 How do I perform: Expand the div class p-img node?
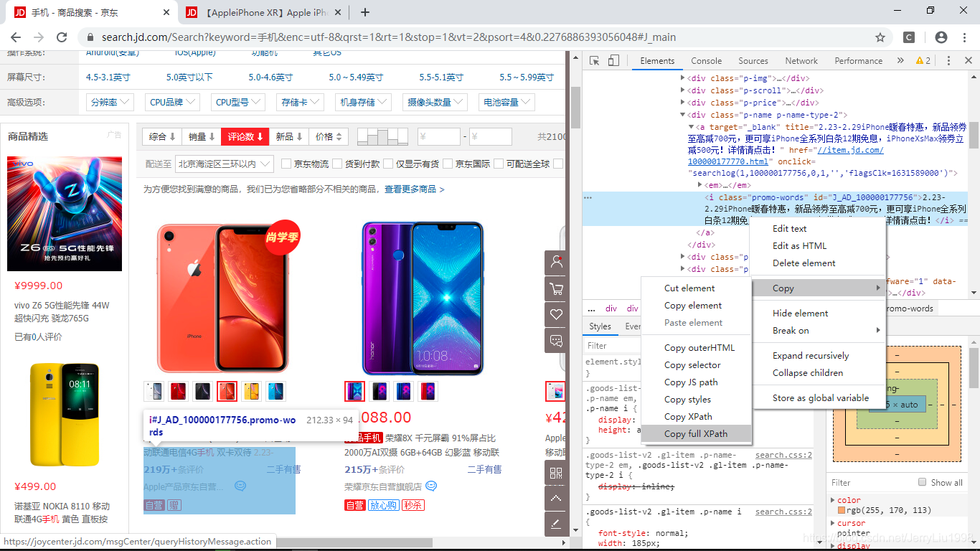[x=683, y=79]
